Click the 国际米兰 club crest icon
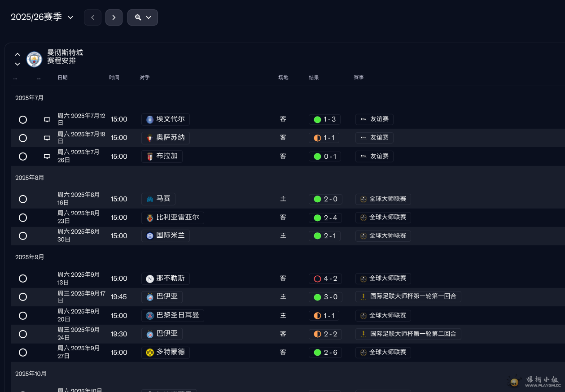Screen dimensions: 565x392 point(150,236)
